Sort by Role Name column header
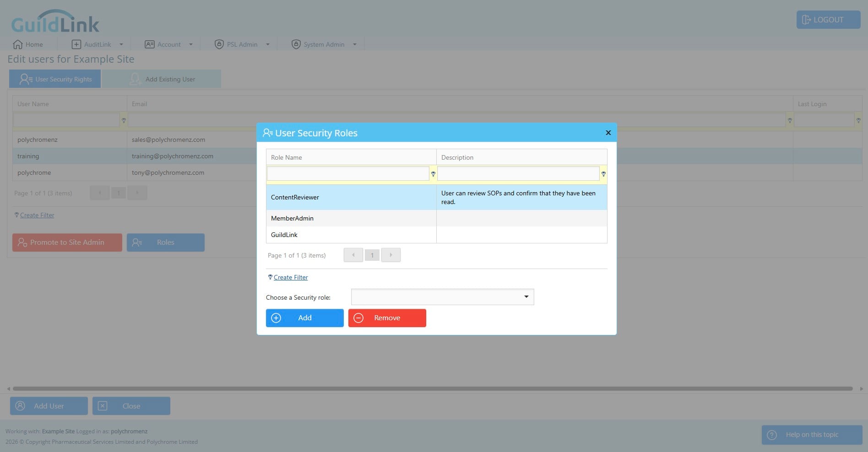This screenshot has width=868, height=452. pyautogui.click(x=351, y=157)
